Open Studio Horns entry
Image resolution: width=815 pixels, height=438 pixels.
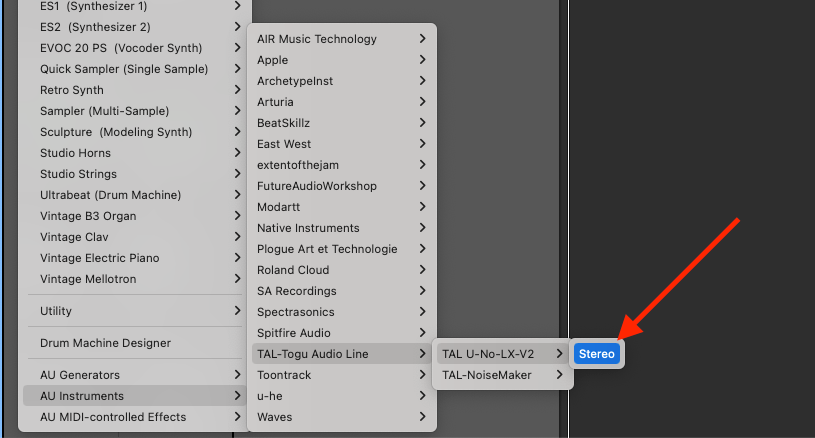pyautogui.click(x=135, y=153)
